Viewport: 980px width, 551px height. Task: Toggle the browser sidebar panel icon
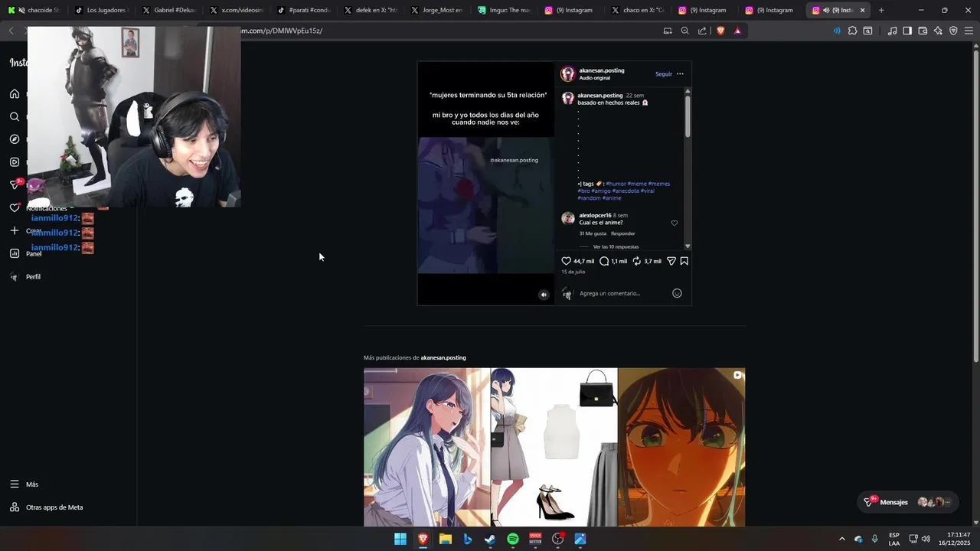click(x=907, y=31)
